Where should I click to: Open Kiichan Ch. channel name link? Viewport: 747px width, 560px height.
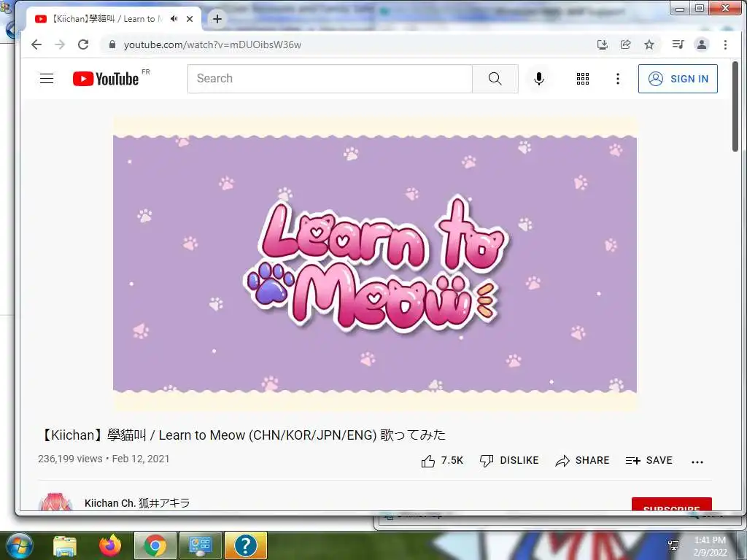click(x=137, y=503)
